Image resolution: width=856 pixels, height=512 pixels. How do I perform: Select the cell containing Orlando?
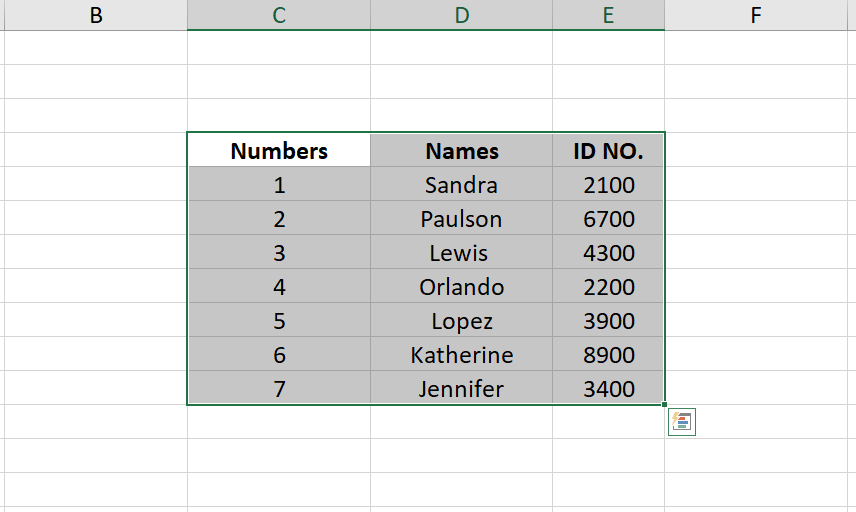461,286
